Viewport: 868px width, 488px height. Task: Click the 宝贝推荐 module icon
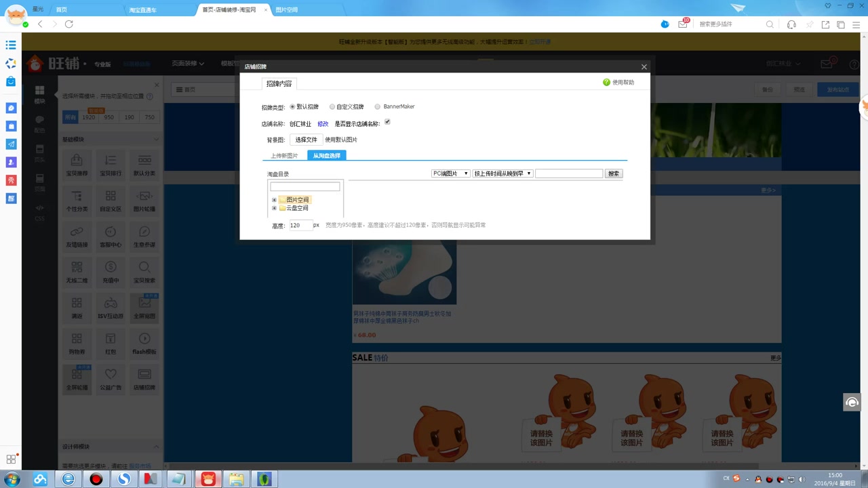(77, 164)
